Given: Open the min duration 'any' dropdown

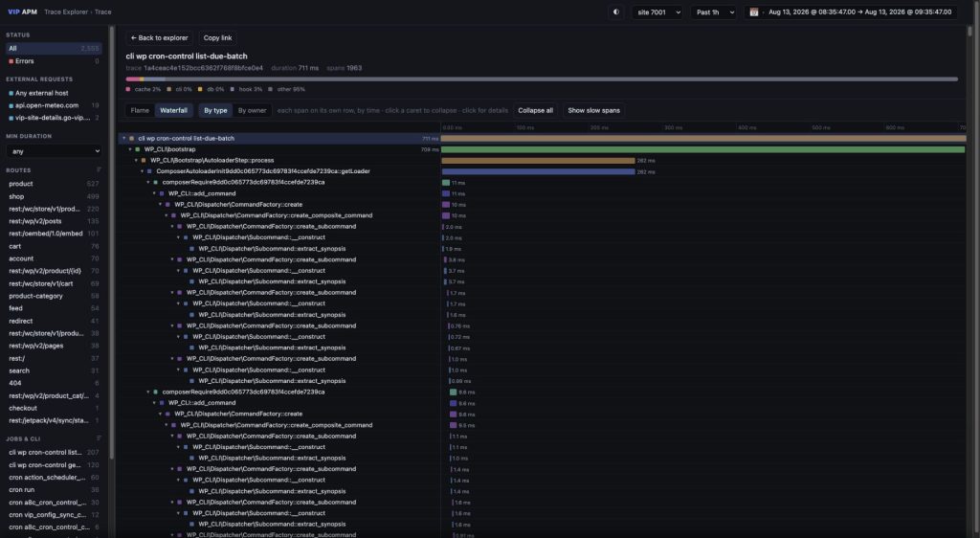Looking at the screenshot, I should coord(54,151).
